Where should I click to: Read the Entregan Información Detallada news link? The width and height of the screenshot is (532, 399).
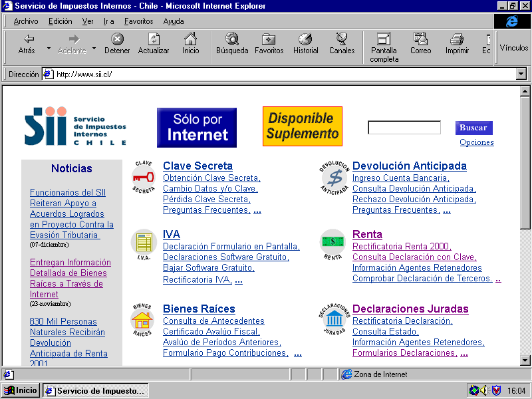(x=70, y=279)
